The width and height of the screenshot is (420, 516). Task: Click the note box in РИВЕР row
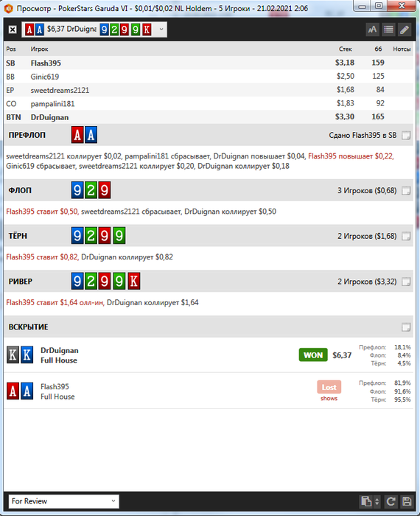[406, 282]
